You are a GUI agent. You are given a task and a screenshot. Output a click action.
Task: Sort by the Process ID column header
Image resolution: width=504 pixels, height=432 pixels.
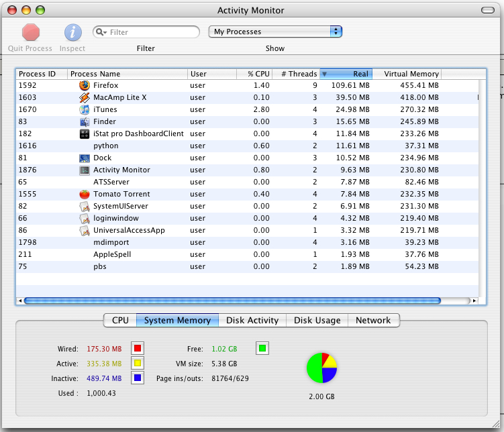tap(42, 74)
